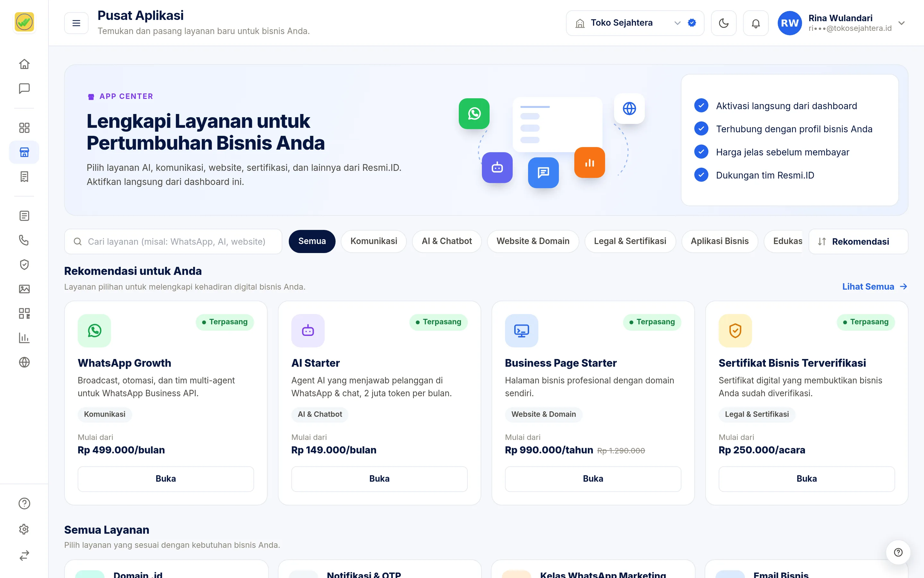
Task: Toggle the hamburger menu button
Action: (76, 23)
